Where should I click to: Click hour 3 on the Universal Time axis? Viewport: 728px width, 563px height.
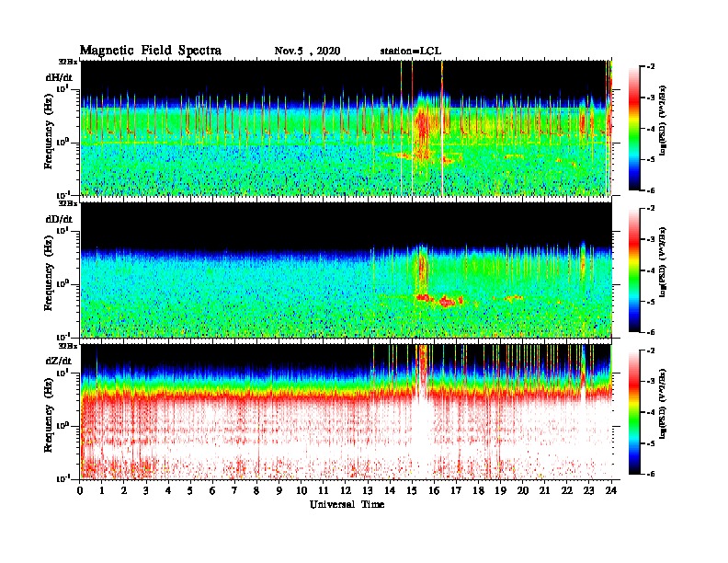tap(146, 490)
